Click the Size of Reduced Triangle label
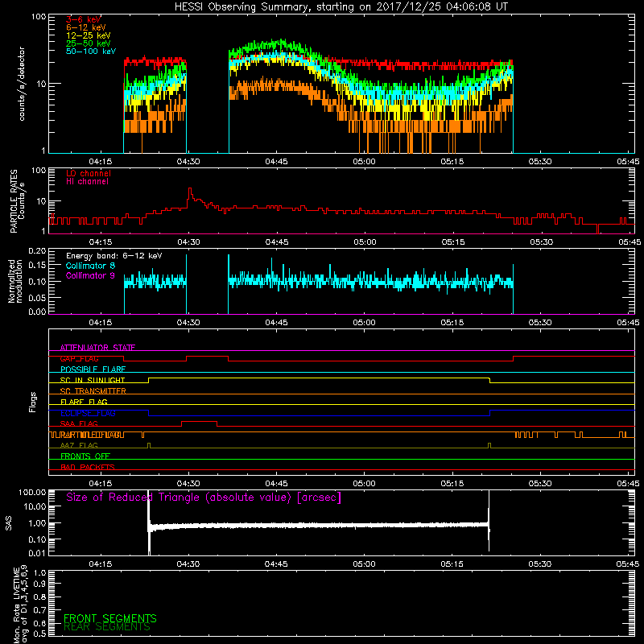644x644 pixels. [x=204, y=497]
